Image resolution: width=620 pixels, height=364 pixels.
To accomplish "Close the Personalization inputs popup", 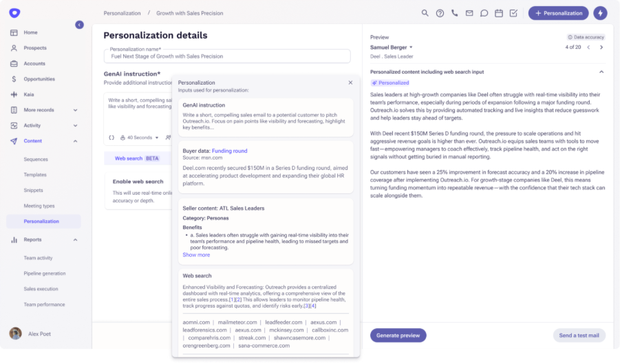I will coord(350,83).
